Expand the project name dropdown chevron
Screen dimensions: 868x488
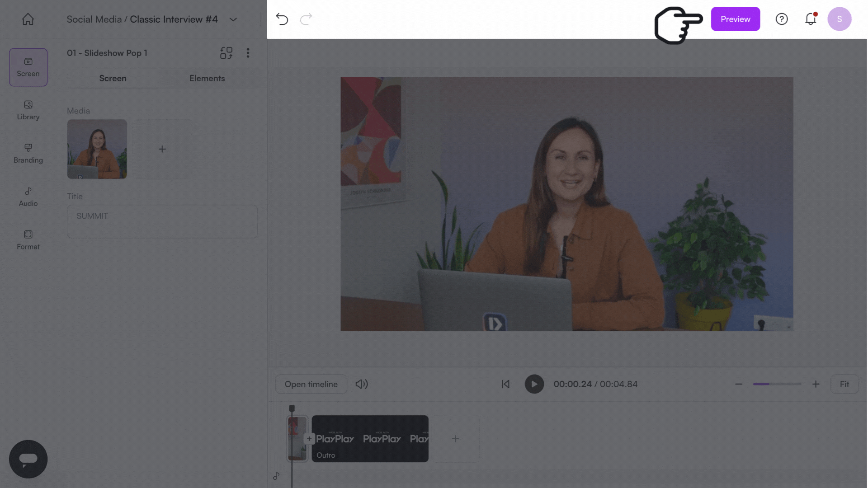[233, 19]
